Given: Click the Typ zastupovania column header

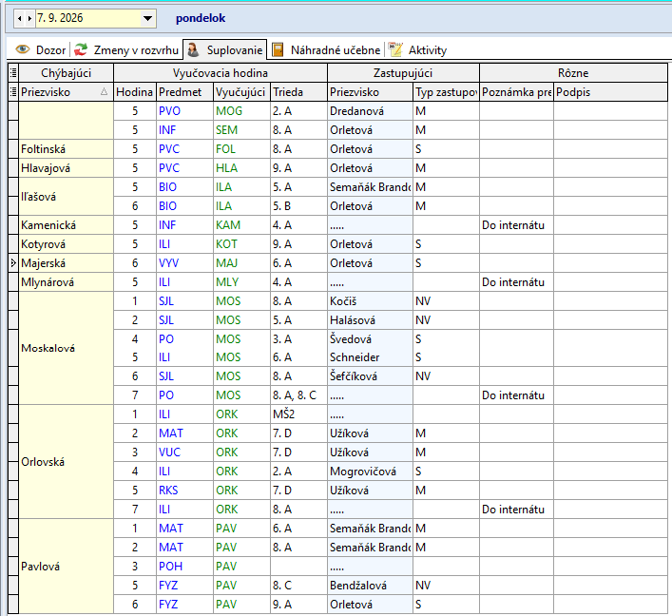Looking at the screenshot, I should 446,92.
